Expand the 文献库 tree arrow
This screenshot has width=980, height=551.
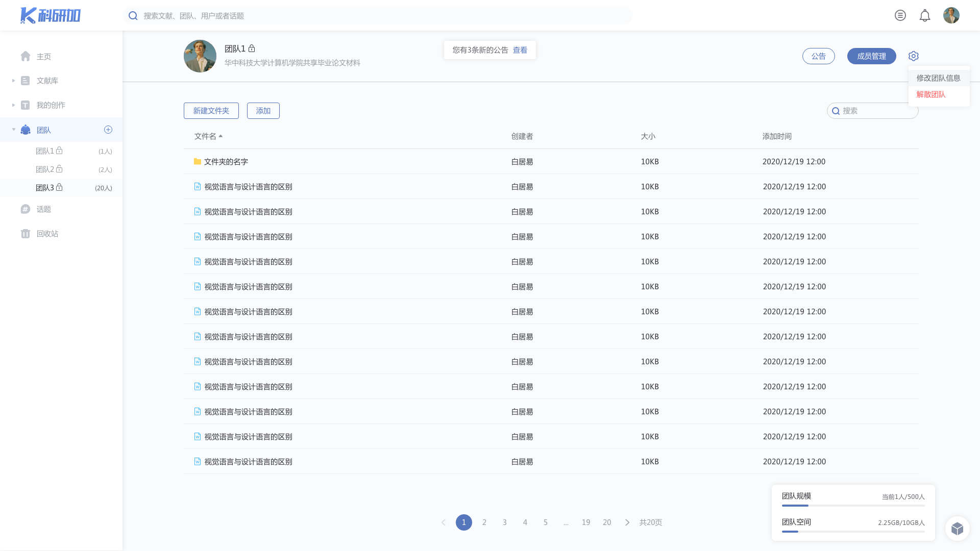click(13, 81)
